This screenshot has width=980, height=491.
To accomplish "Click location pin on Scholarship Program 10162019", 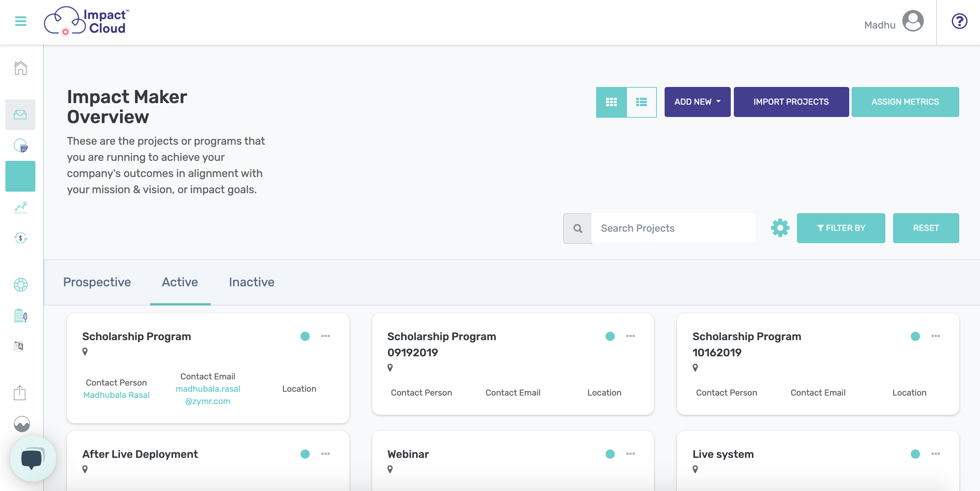I will 695,367.
